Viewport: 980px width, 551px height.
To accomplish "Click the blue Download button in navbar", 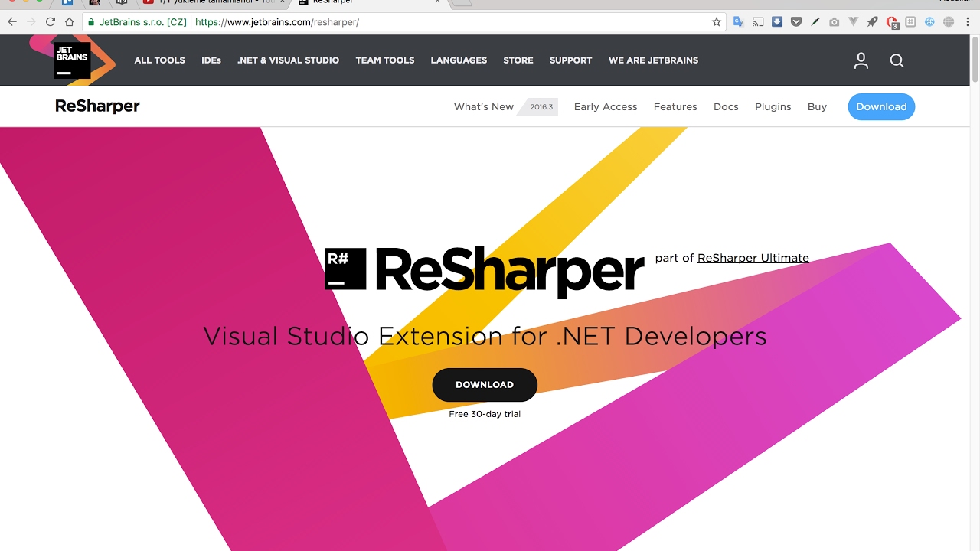I will [x=881, y=107].
